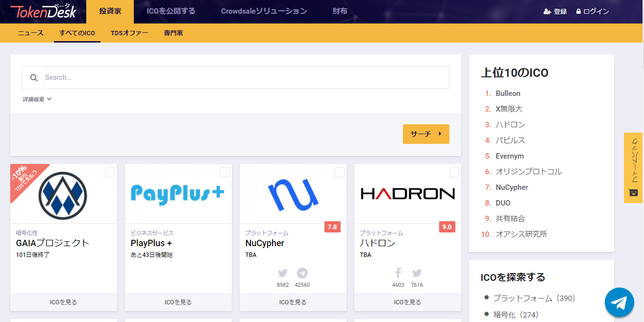Expand the 詳細検索 advanced search
Viewport: 644px width, 322px height.
37,99
